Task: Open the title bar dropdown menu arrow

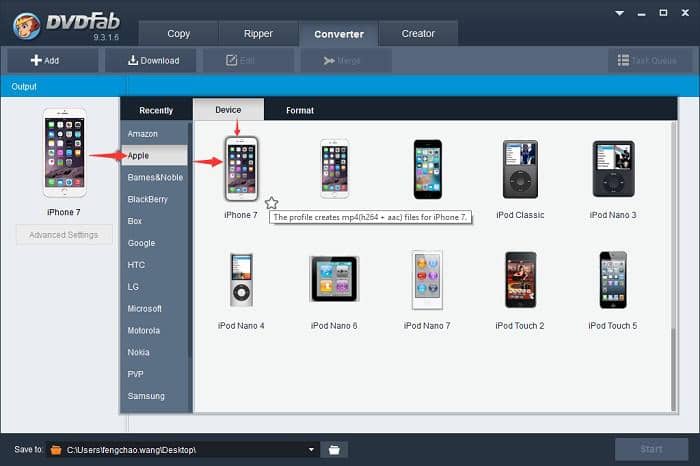Action: [x=620, y=13]
